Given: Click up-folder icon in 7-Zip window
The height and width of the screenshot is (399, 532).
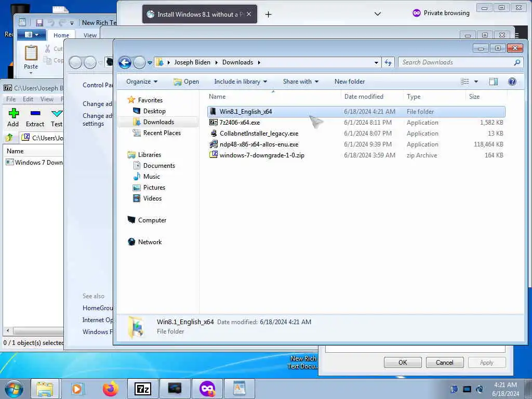Looking at the screenshot, I should (9, 137).
